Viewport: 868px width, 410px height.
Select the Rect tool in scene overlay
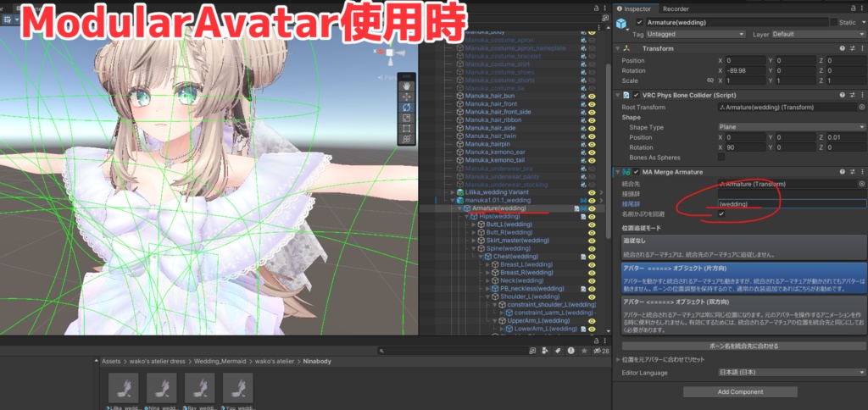(x=406, y=129)
